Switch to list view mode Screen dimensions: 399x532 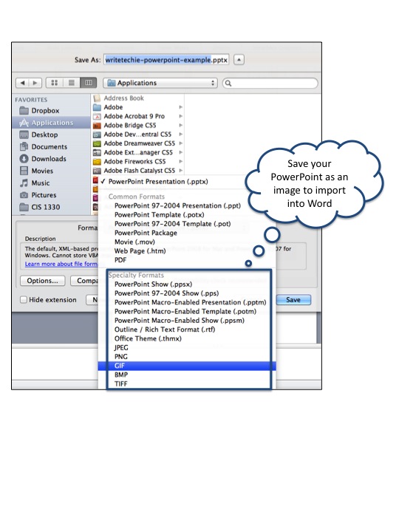coord(71,83)
